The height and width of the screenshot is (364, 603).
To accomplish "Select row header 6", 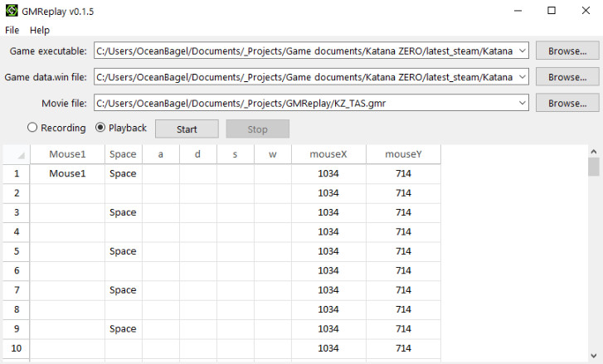I will pyautogui.click(x=17, y=270).
